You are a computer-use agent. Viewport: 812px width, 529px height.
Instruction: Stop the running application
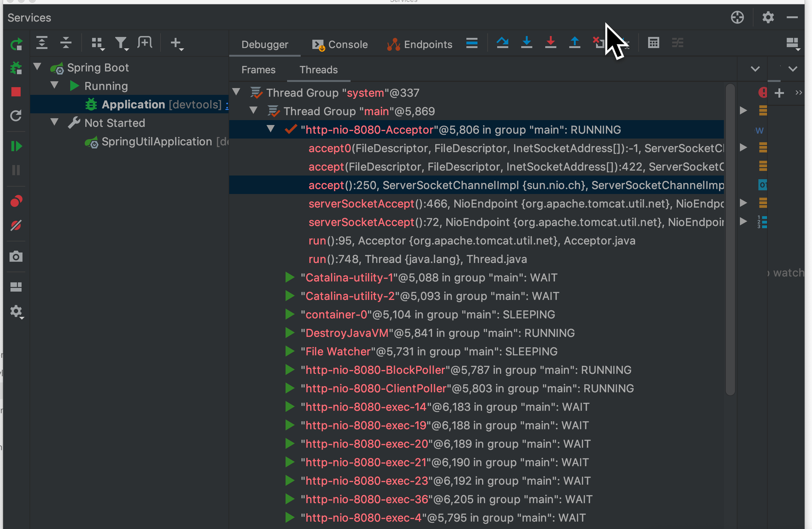click(x=16, y=92)
